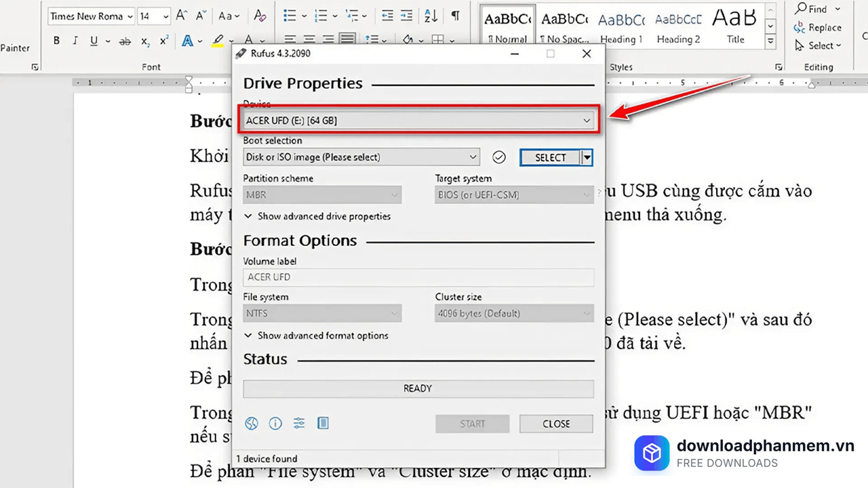Open the Target system dropdown
The height and width of the screenshot is (488, 868).
pyautogui.click(x=514, y=195)
